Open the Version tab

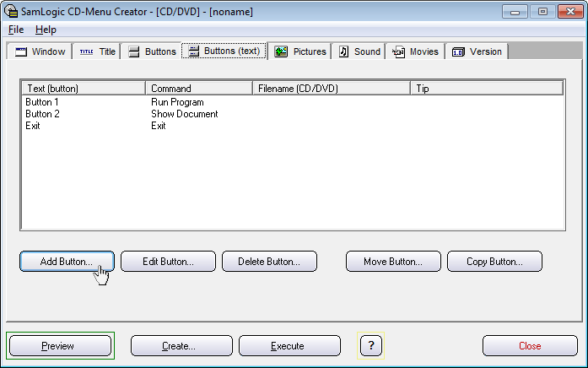(477, 51)
